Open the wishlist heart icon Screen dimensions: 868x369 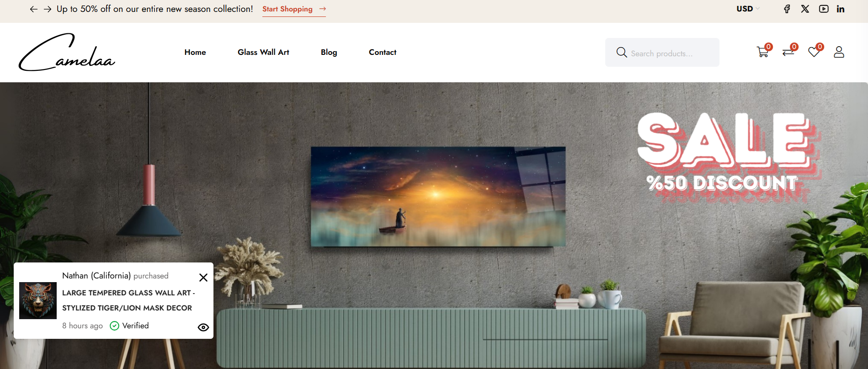[814, 52]
